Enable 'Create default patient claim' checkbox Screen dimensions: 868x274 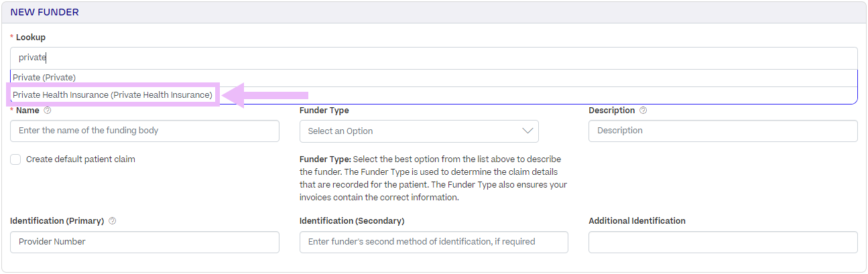tap(15, 159)
